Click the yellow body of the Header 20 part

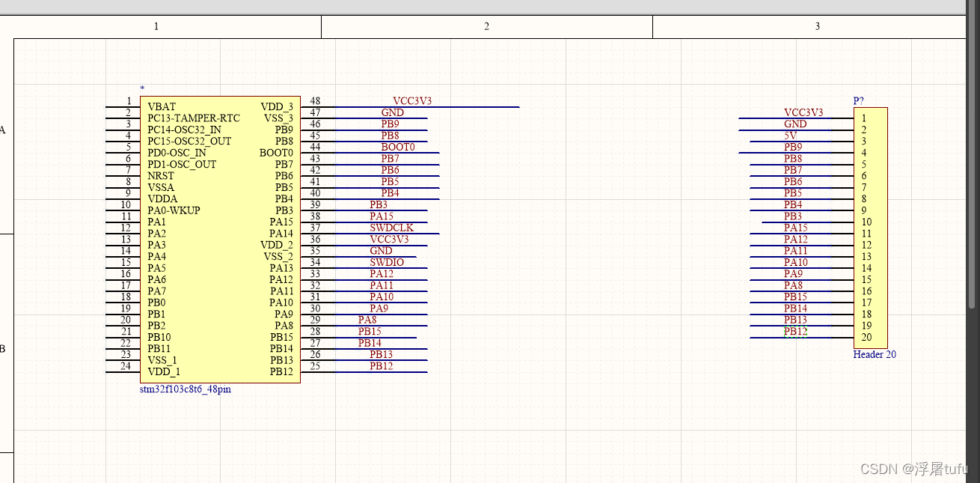[x=871, y=228]
